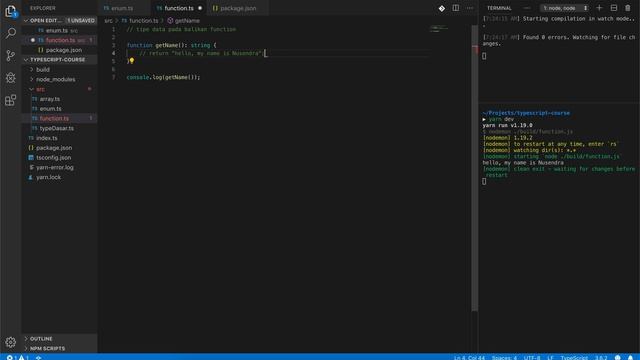Image resolution: width=640 pixels, height=360 pixels.
Task: Click the feedback smiley in status bar
Action: 618,358
